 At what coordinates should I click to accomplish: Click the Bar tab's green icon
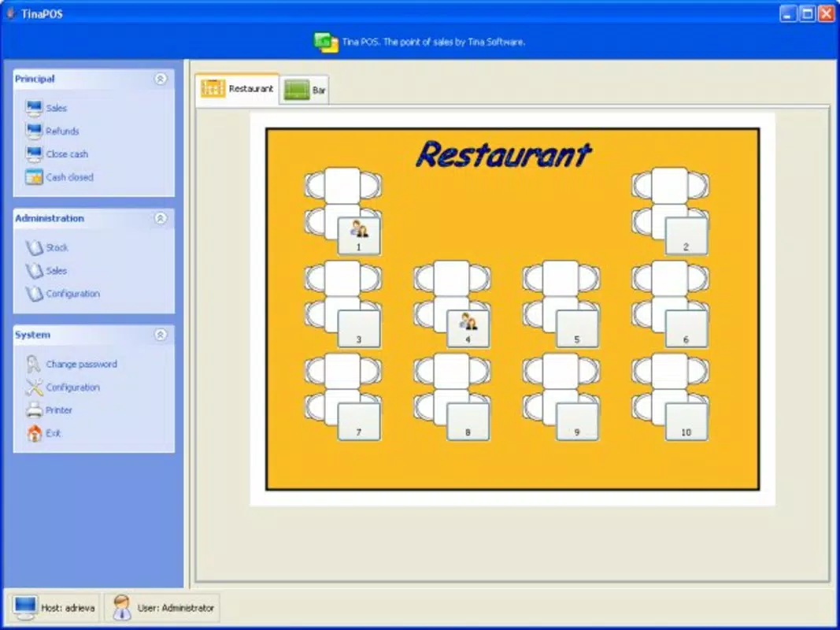[x=296, y=90]
